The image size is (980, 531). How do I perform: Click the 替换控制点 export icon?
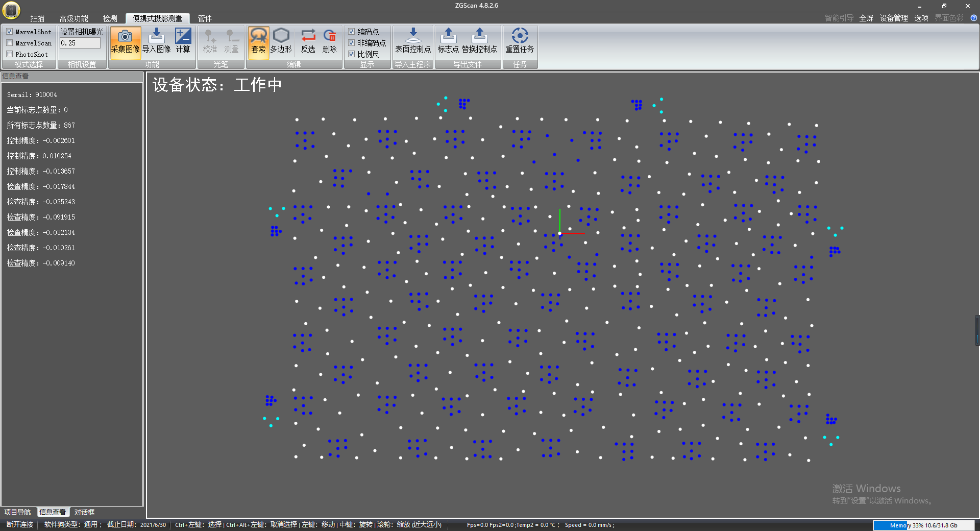click(x=479, y=37)
